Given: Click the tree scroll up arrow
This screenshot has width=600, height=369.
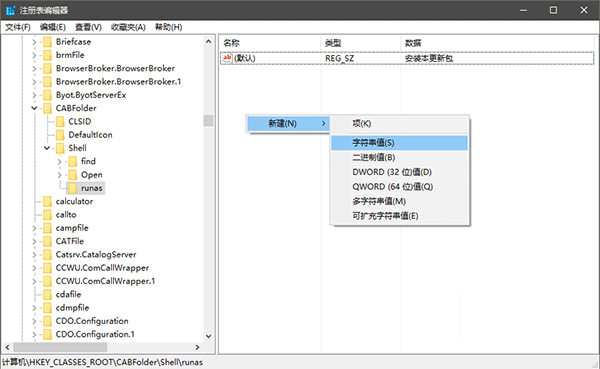Looking at the screenshot, I should click(209, 41).
